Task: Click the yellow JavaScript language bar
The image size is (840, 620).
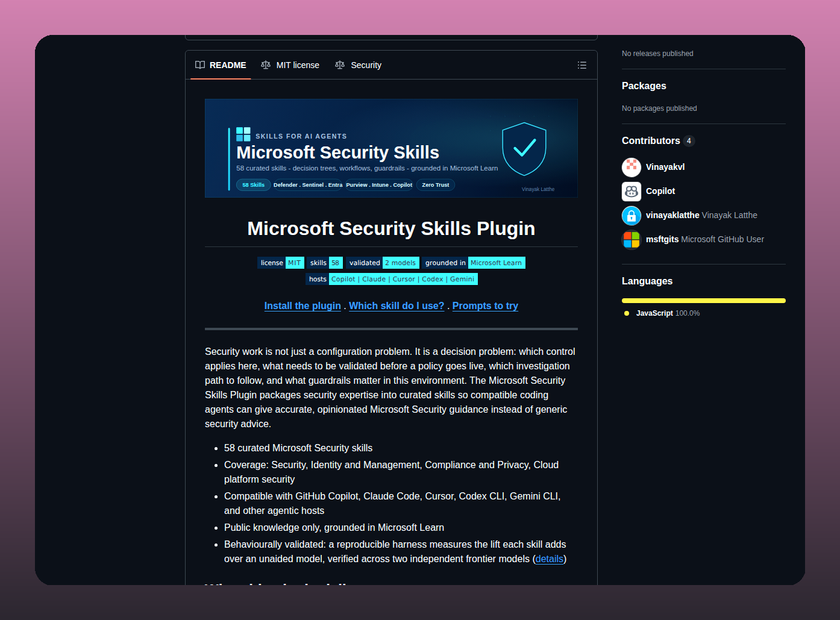Action: click(x=704, y=301)
